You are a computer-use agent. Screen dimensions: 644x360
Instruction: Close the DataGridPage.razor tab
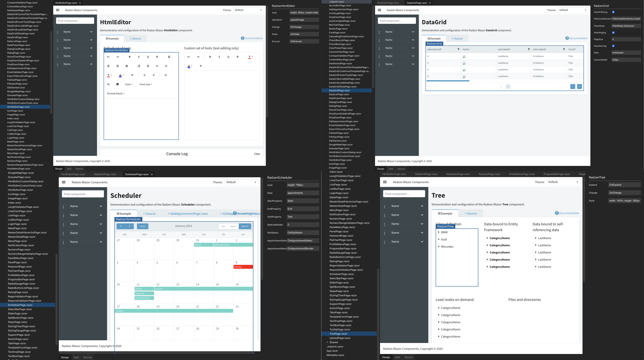pyautogui.click(x=430, y=3)
